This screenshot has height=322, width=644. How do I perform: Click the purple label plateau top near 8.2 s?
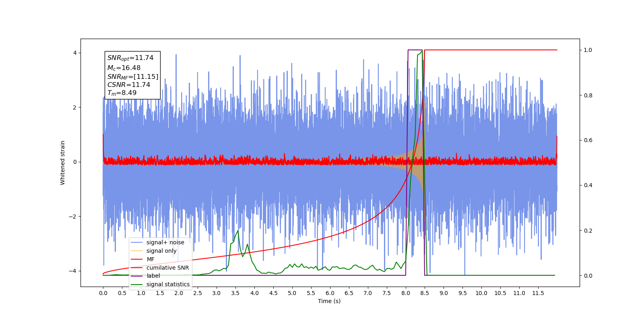pyautogui.click(x=415, y=50)
